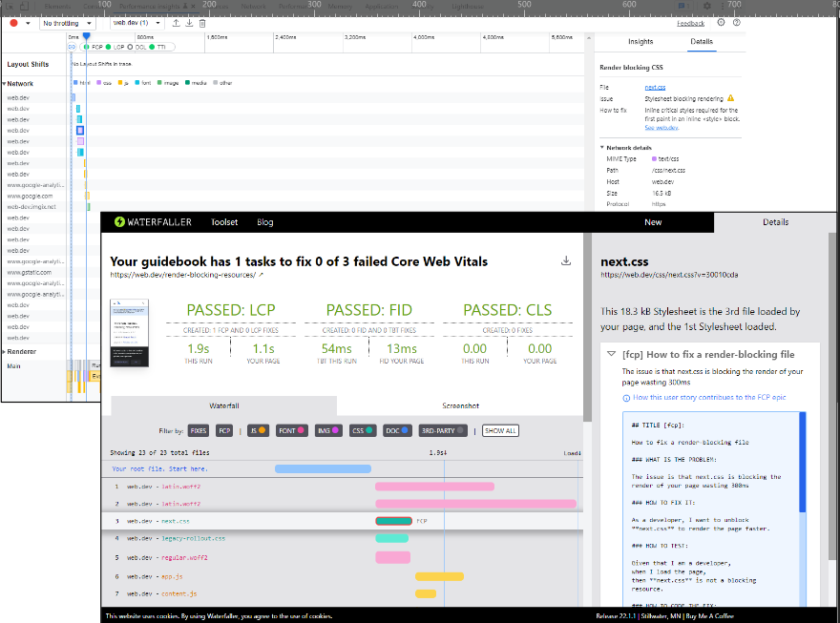Click the help question mark icon

(x=737, y=23)
